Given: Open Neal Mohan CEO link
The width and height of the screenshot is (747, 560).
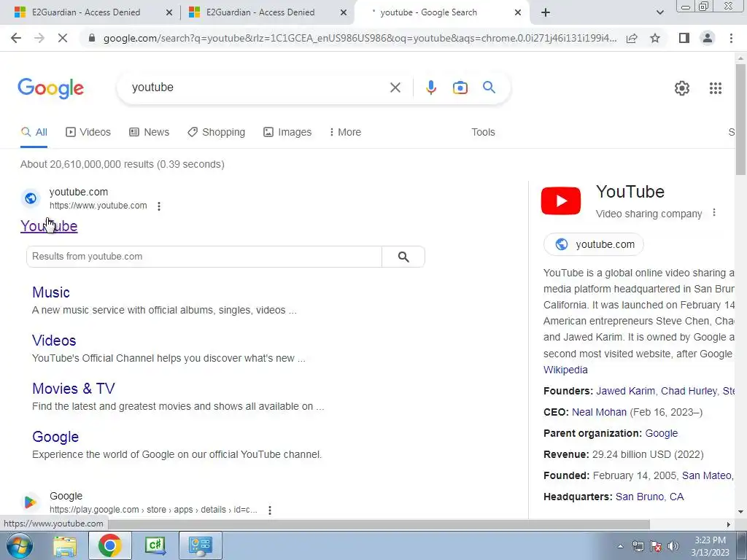Looking at the screenshot, I should click(x=599, y=413).
